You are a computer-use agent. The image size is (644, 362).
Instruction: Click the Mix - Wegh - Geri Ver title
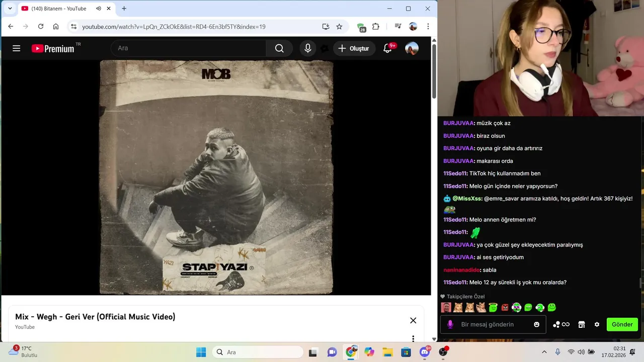(95, 317)
